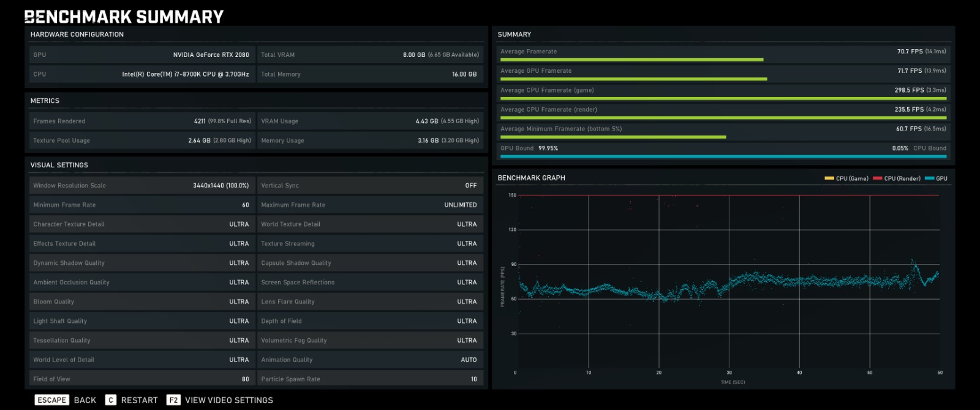
Task: Click the yellow CPU (Game) legend swatch
Action: [829, 178]
